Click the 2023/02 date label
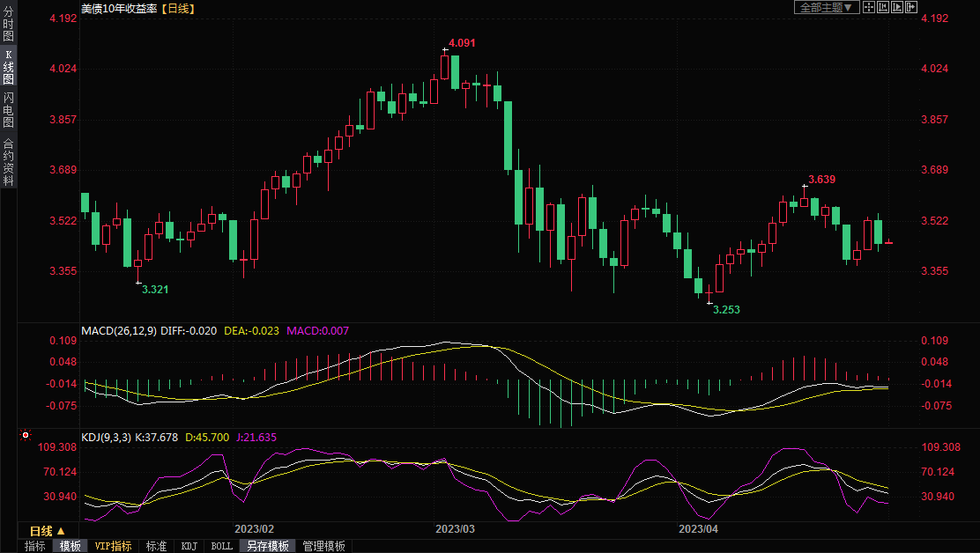Screen dimensions: 980x553 pos(255,528)
